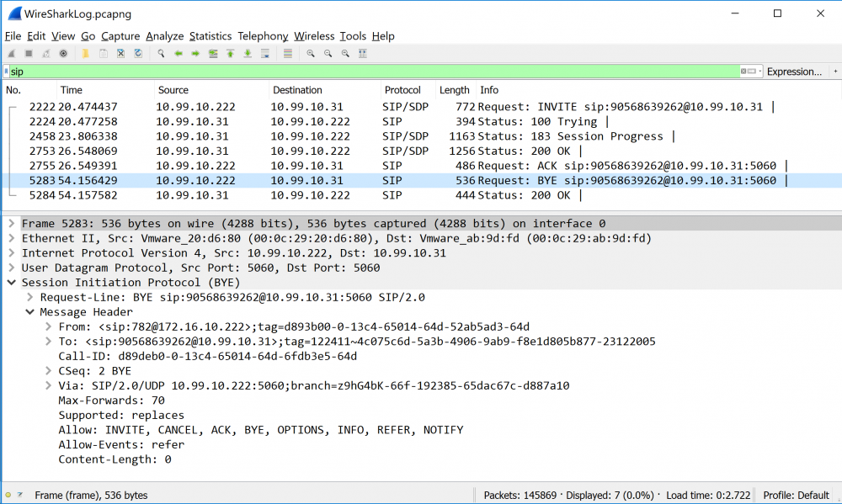Click the filter bookmark icon beside sip
The height and width of the screenshot is (504, 842).
click(6, 72)
